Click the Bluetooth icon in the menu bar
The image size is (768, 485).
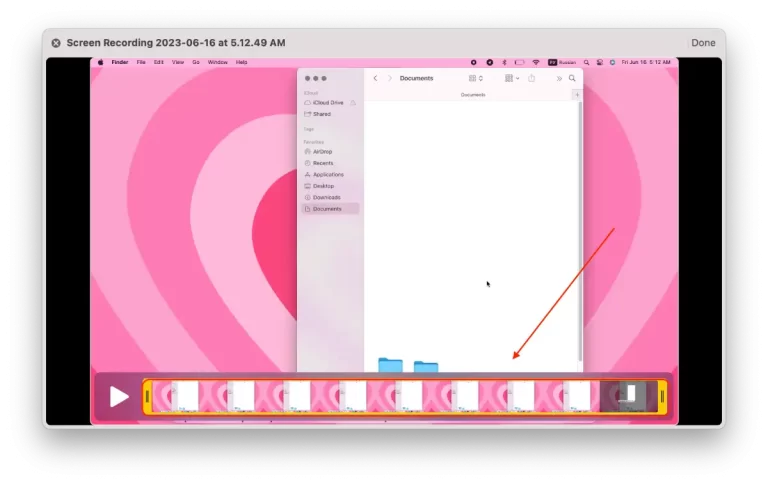pos(504,62)
